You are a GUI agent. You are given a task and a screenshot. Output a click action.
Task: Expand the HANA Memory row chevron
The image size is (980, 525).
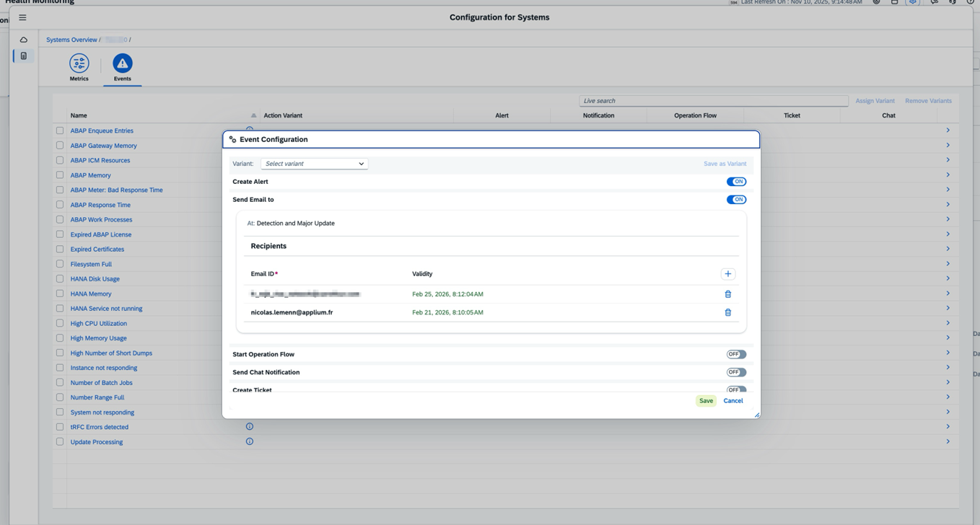(x=948, y=294)
